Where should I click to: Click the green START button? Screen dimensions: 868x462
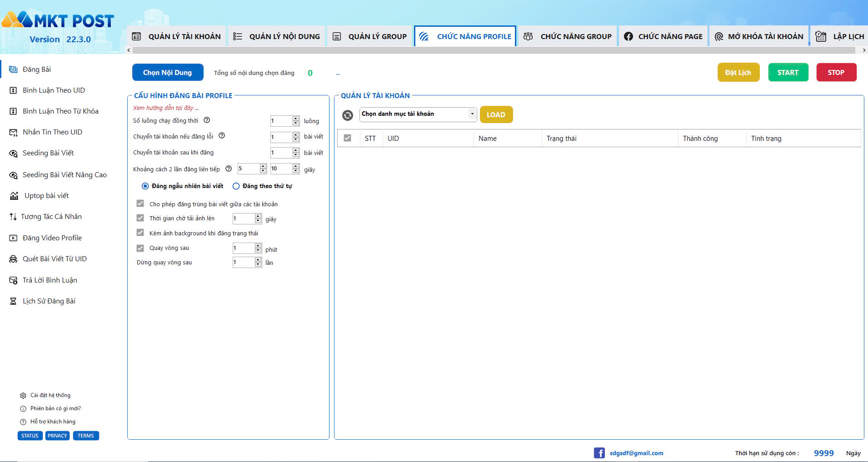[x=788, y=73]
